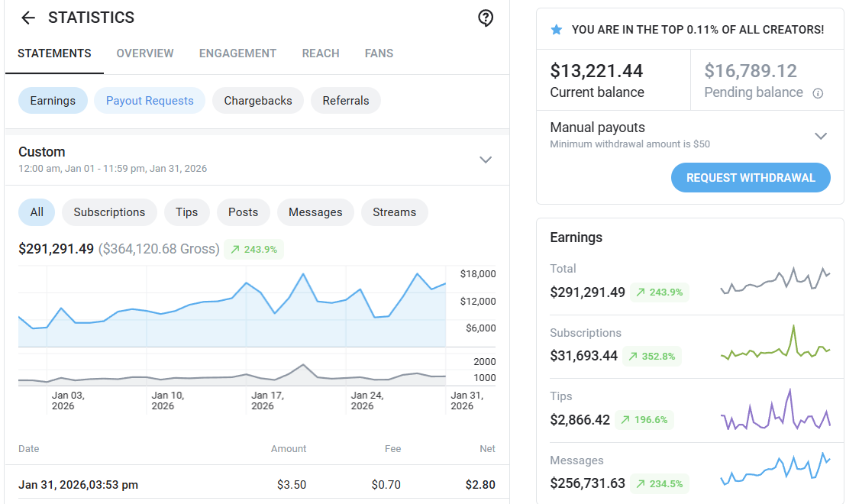Open the OVERVIEW tab
846x504 pixels.
[x=145, y=53]
